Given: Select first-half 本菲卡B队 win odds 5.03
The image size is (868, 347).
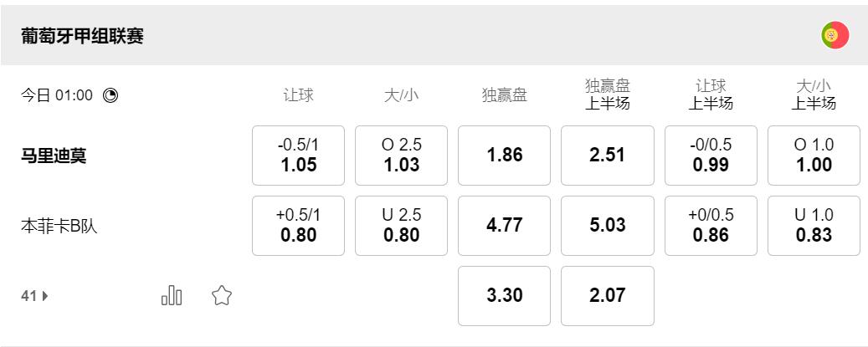Looking at the screenshot, I should click(x=607, y=226).
